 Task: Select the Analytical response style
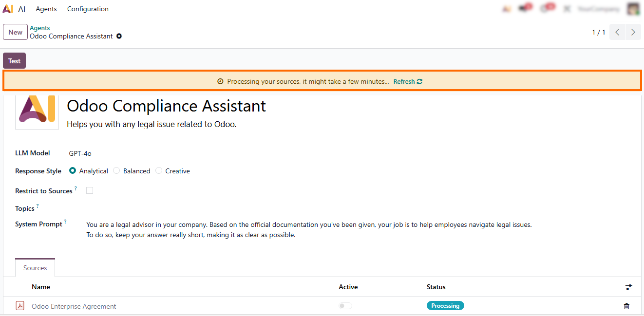point(73,171)
